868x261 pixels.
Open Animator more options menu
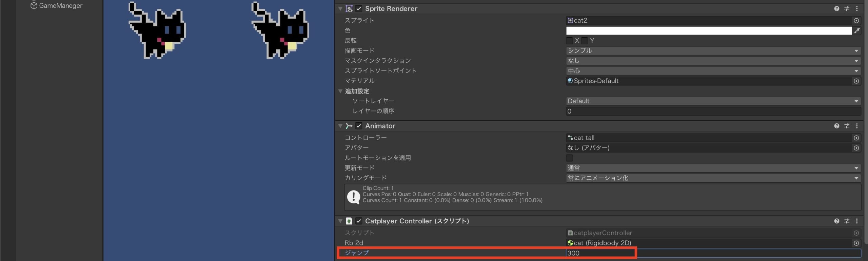click(857, 126)
